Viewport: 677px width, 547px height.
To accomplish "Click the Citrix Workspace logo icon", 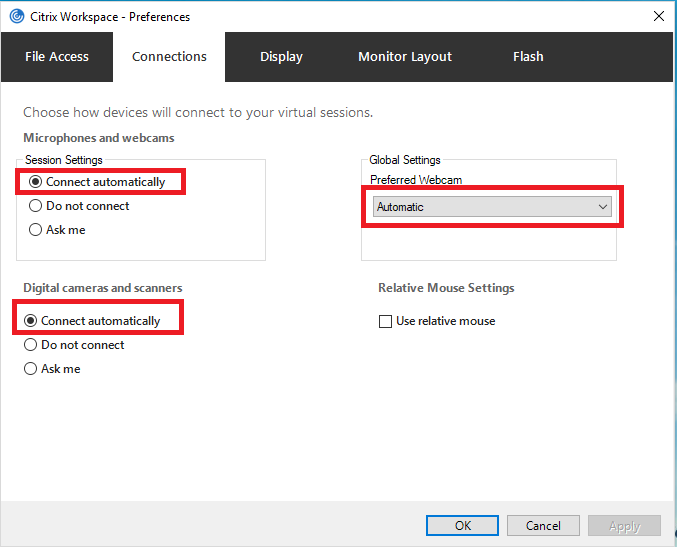I will coord(17,16).
